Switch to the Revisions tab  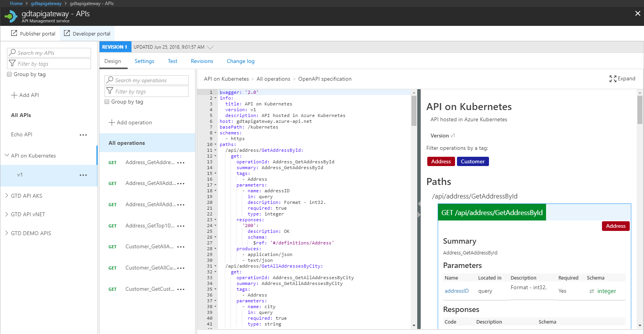click(202, 61)
